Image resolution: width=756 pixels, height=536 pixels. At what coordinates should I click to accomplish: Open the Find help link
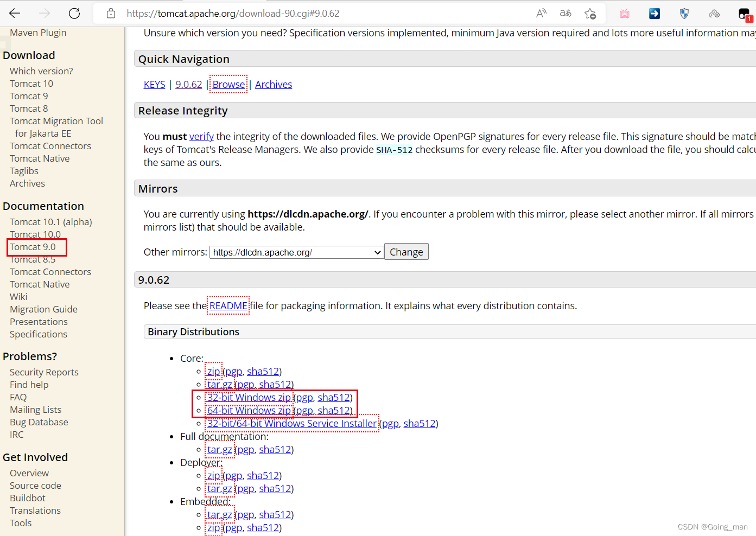[x=29, y=385]
